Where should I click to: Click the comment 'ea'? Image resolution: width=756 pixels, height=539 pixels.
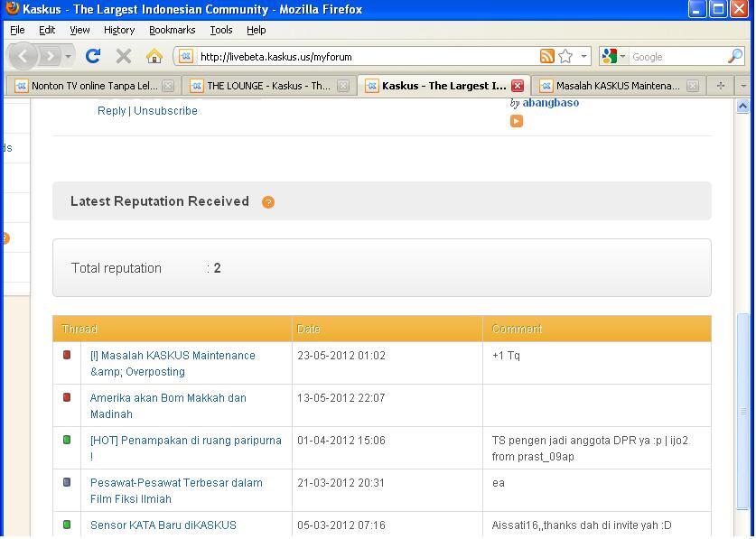tap(498, 483)
